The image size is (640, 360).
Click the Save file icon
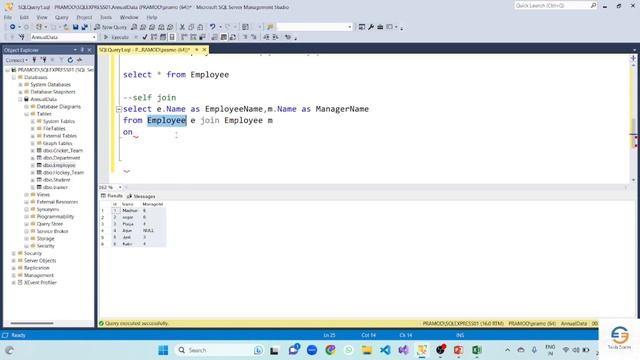(76, 27)
